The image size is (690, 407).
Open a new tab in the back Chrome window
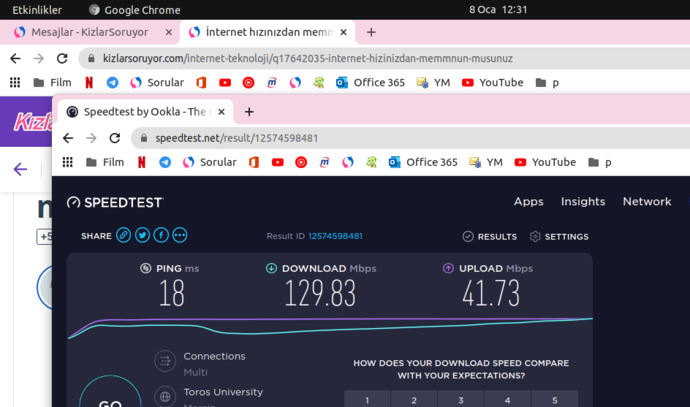click(371, 32)
